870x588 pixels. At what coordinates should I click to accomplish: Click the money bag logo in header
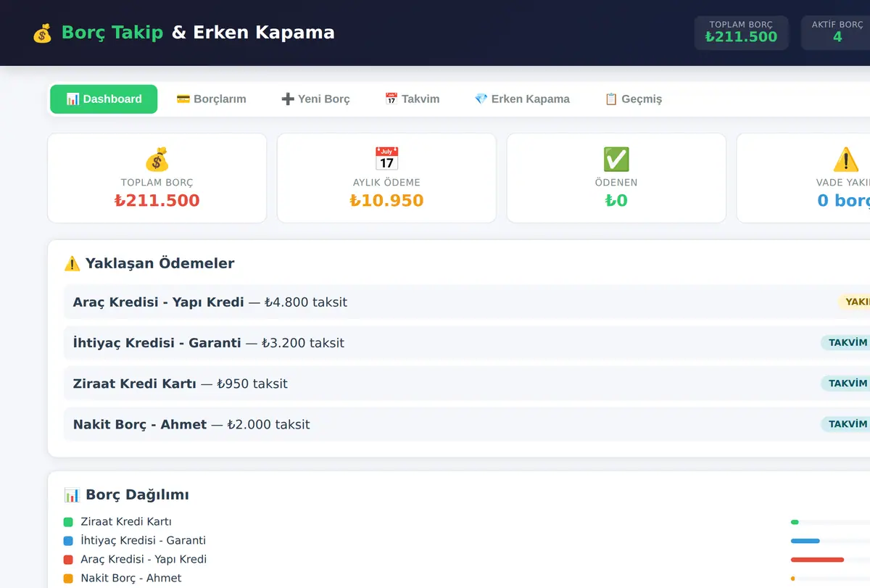[42, 33]
